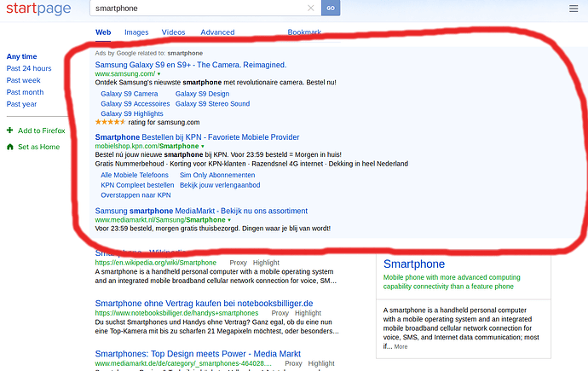Click Proxy next to notebooksbilliger.de result
The height and width of the screenshot is (371, 588).
(280, 313)
